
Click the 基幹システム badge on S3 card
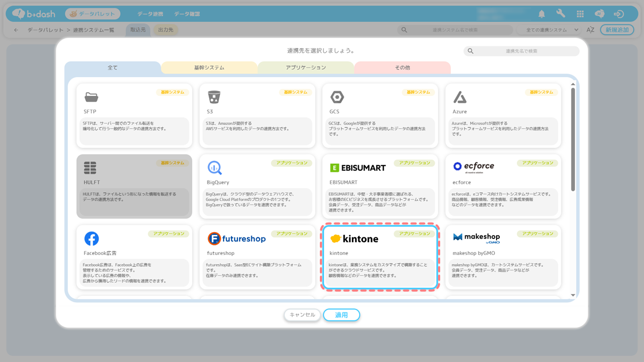click(295, 92)
